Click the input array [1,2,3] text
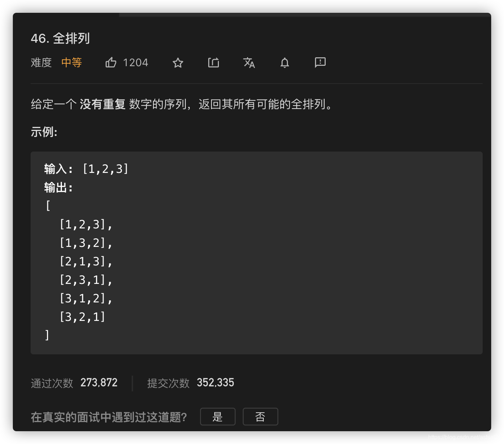 106,169
